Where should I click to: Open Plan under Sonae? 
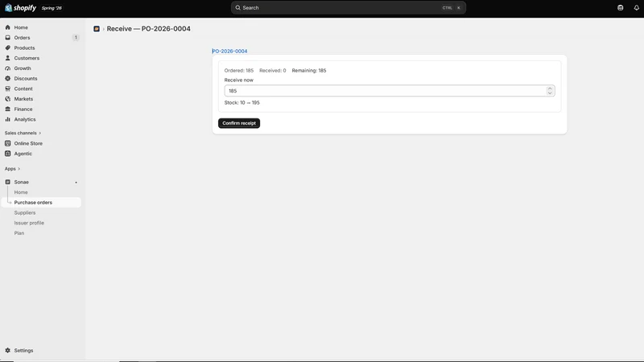point(19,233)
